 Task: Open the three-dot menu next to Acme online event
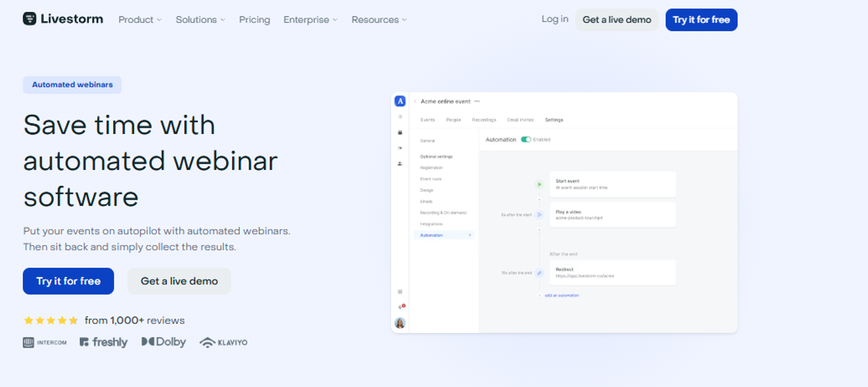477,101
